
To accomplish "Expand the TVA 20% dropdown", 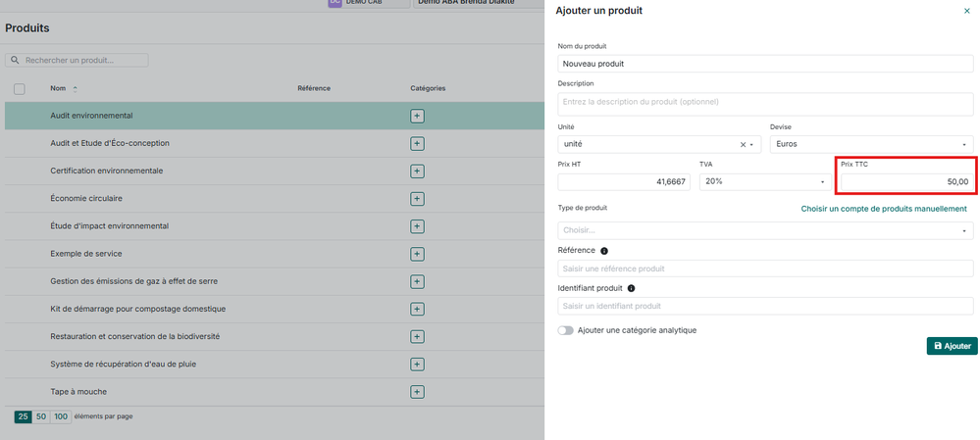I will (x=764, y=182).
